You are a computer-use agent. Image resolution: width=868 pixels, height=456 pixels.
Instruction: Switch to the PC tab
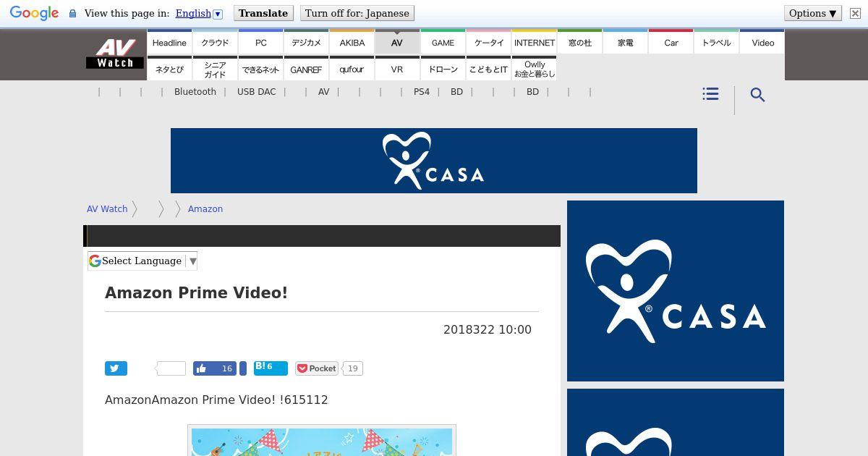pyautogui.click(x=261, y=42)
